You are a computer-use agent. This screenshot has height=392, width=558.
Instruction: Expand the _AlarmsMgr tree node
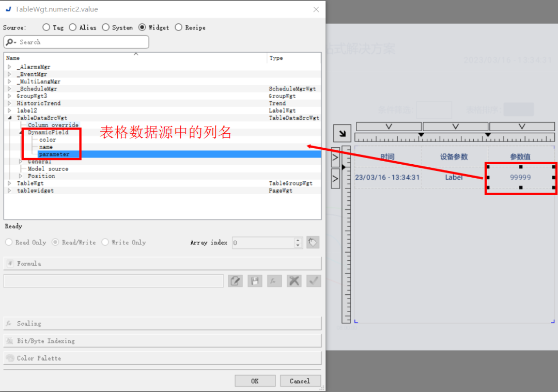tap(10, 67)
